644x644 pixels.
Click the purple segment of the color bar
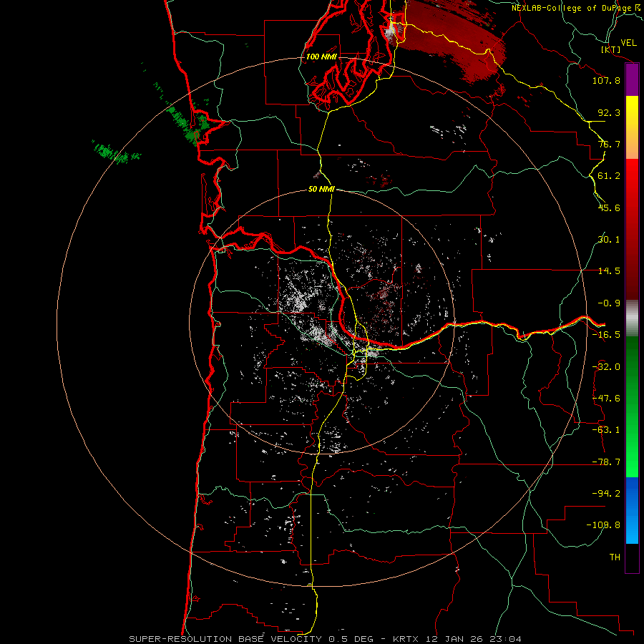tap(632, 80)
